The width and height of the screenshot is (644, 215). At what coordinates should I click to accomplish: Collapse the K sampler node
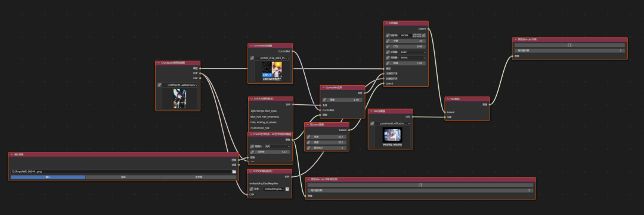[x=388, y=23]
